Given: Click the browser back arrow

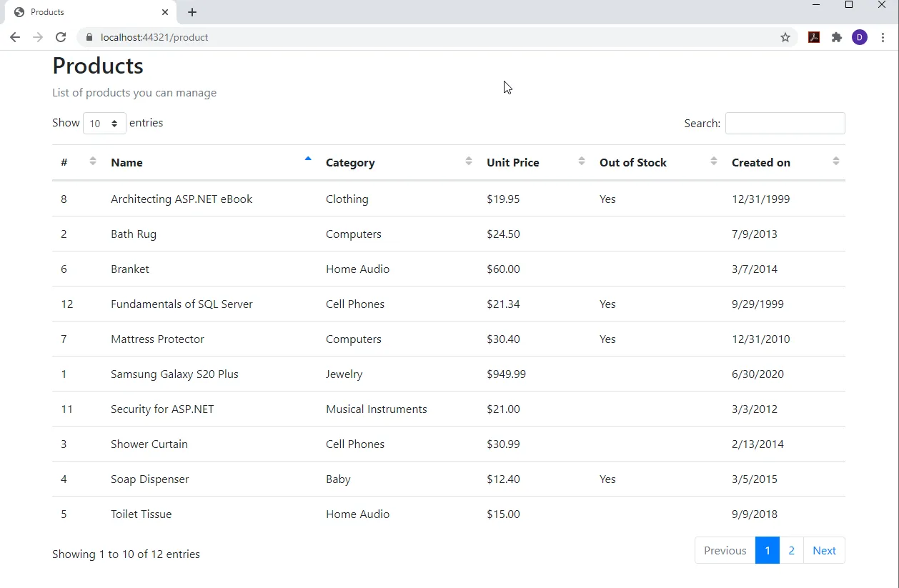Looking at the screenshot, I should pyautogui.click(x=15, y=37).
